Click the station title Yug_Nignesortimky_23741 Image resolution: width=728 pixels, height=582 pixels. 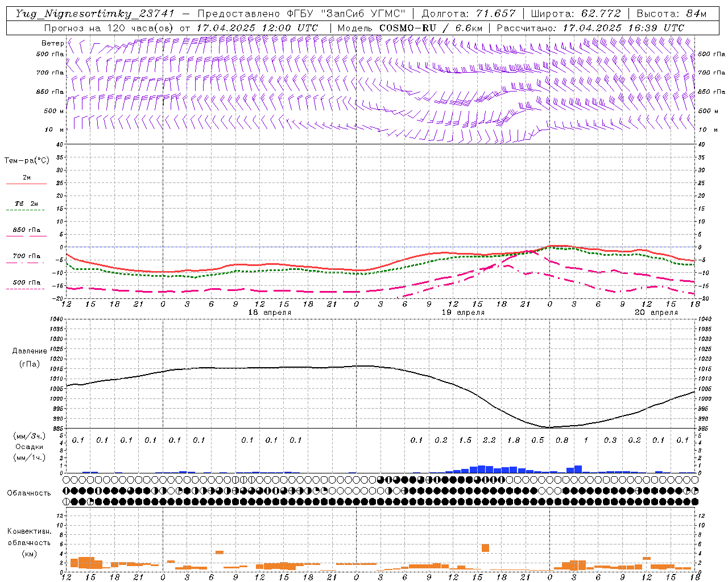(96, 14)
